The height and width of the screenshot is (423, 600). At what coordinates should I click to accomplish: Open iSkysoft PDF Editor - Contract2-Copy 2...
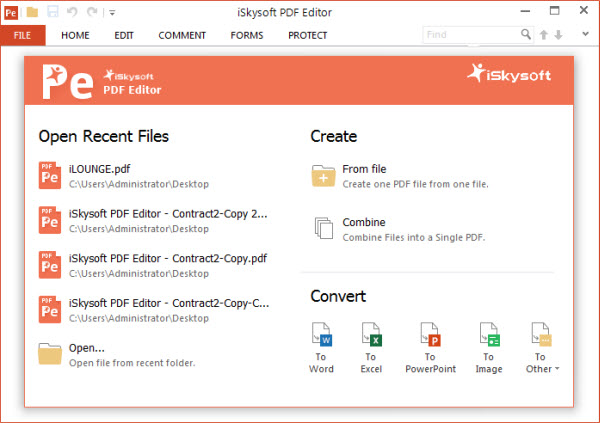click(168, 214)
